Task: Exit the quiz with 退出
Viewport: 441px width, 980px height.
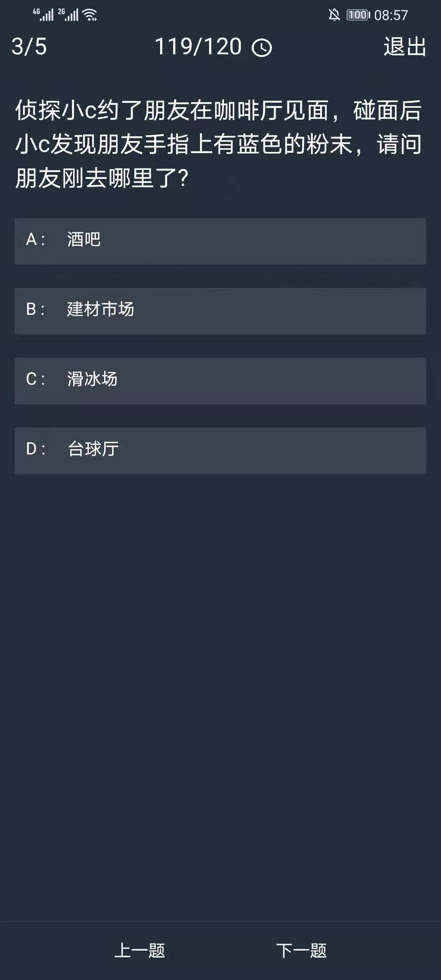Action: [x=405, y=47]
